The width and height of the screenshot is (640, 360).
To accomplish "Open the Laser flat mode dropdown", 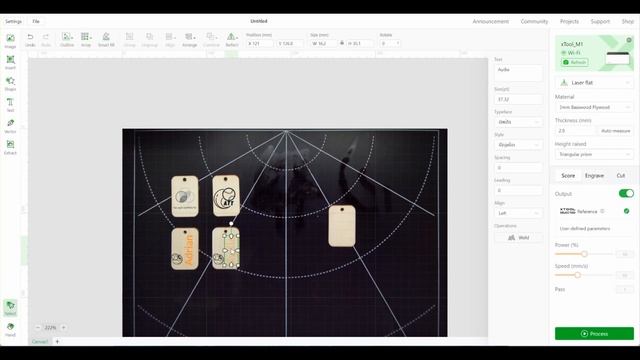I will (594, 82).
